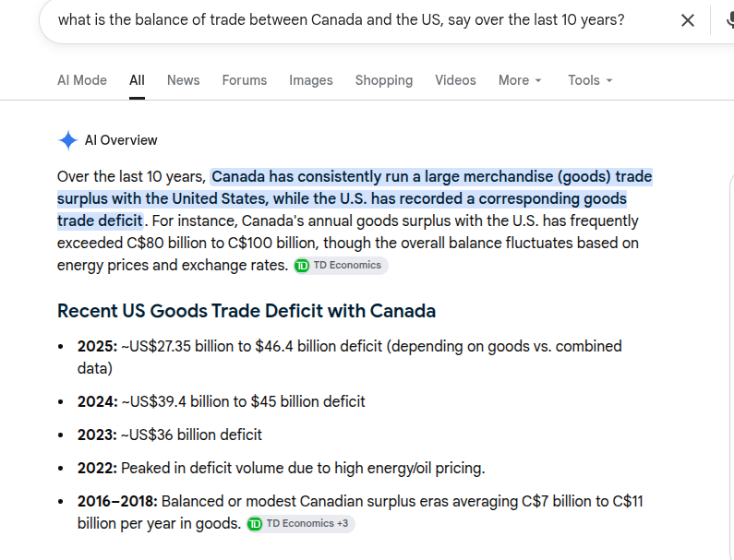Click the AI Overview sparkle icon
This screenshot has height=560, width=734.
(68, 140)
